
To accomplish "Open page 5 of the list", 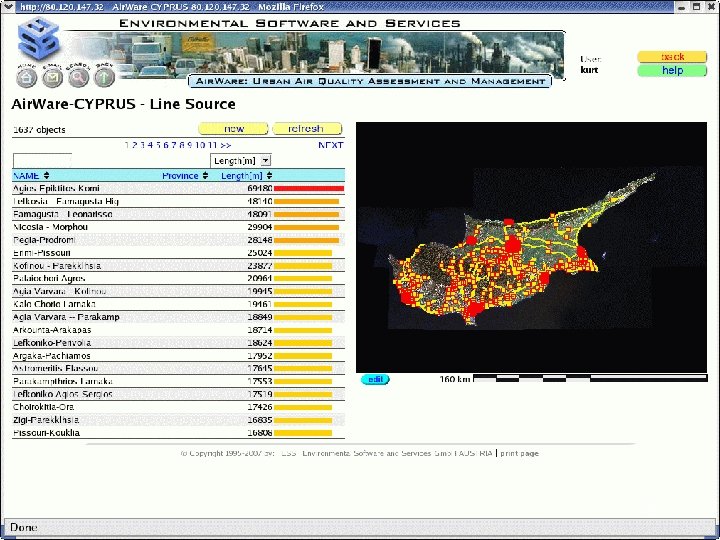I will 158,145.
